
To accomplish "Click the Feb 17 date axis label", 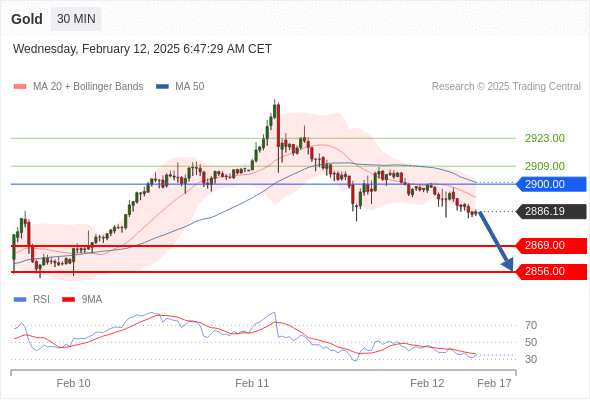I will pos(494,383).
